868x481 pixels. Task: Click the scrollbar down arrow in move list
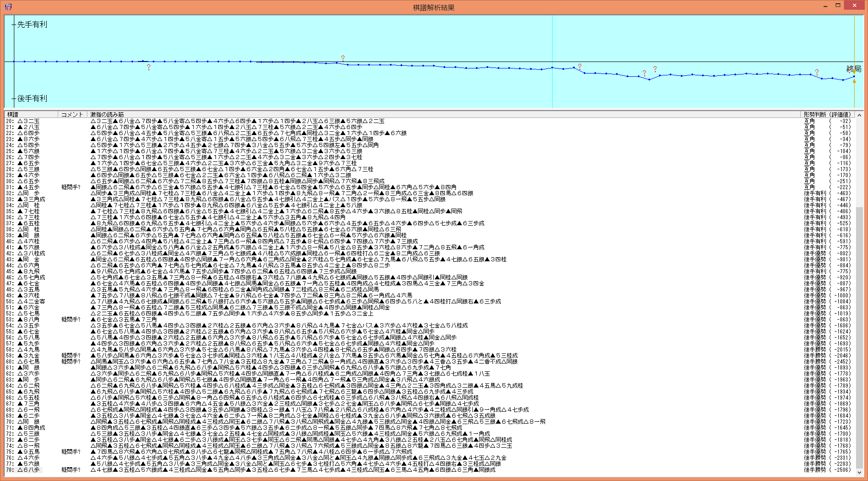[x=859, y=472]
